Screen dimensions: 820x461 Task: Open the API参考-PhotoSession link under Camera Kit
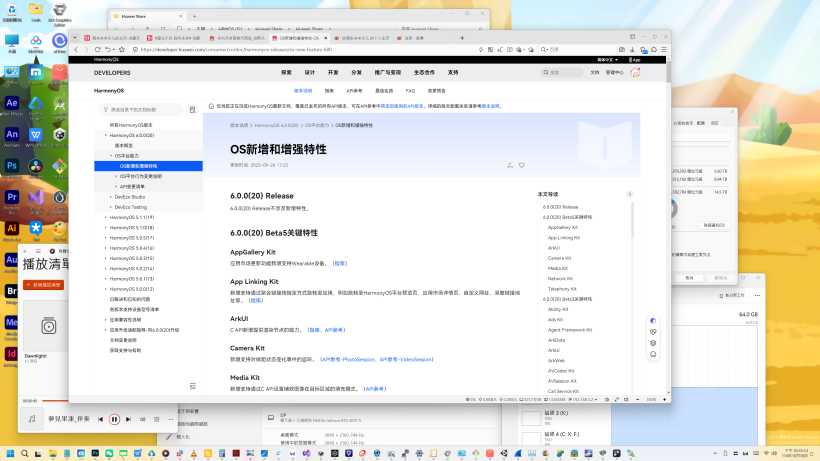(x=349, y=360)
